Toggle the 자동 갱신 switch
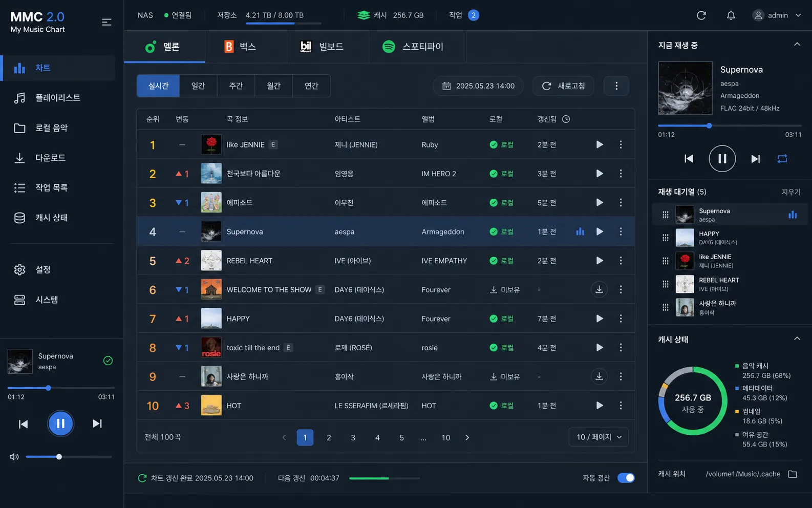This screenshot has height=508, width=812. pos(626,478)
